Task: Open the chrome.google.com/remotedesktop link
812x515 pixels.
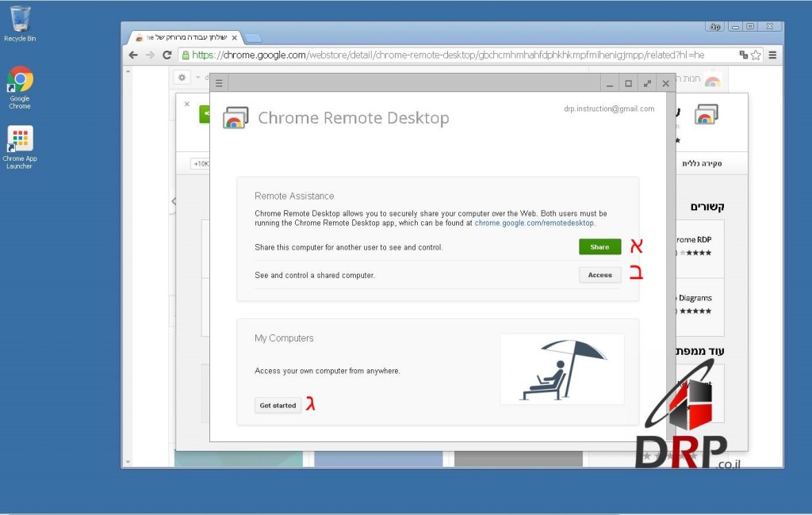Action: (x=534, y=223)
